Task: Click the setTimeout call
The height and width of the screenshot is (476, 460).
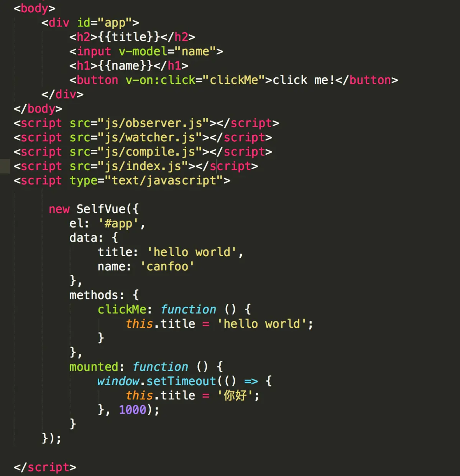Action: (x=181, y=381)
